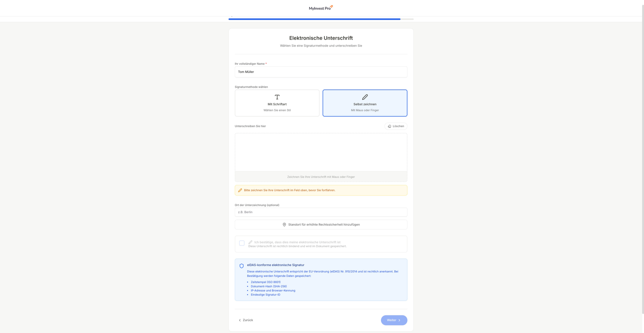This screenshot has width=644, height=333.
Task: Click the eraser icon beside Löschen
Action: pos(389,126)
